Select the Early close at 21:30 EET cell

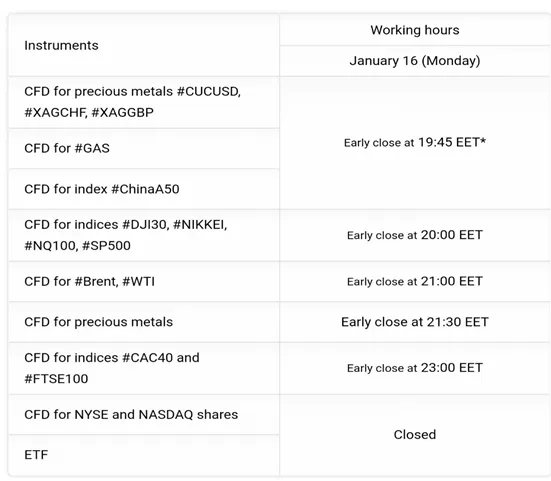coord(415,322)
